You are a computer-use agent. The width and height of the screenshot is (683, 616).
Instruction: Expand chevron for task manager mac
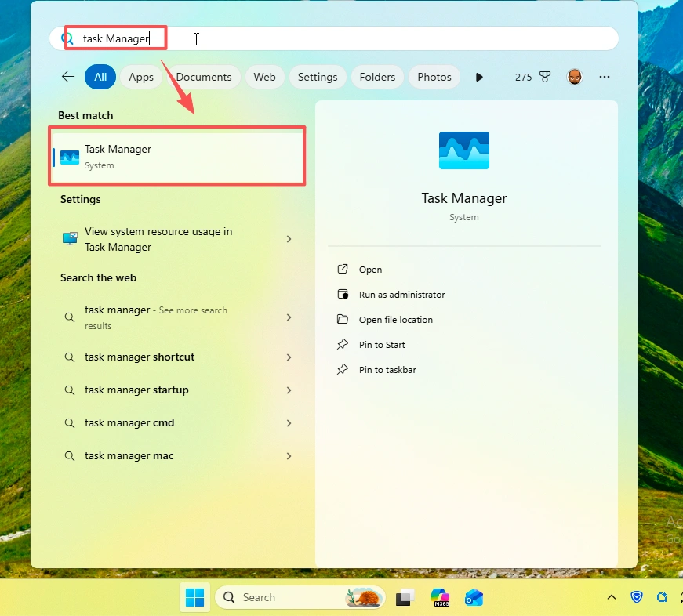pos(289,456)
